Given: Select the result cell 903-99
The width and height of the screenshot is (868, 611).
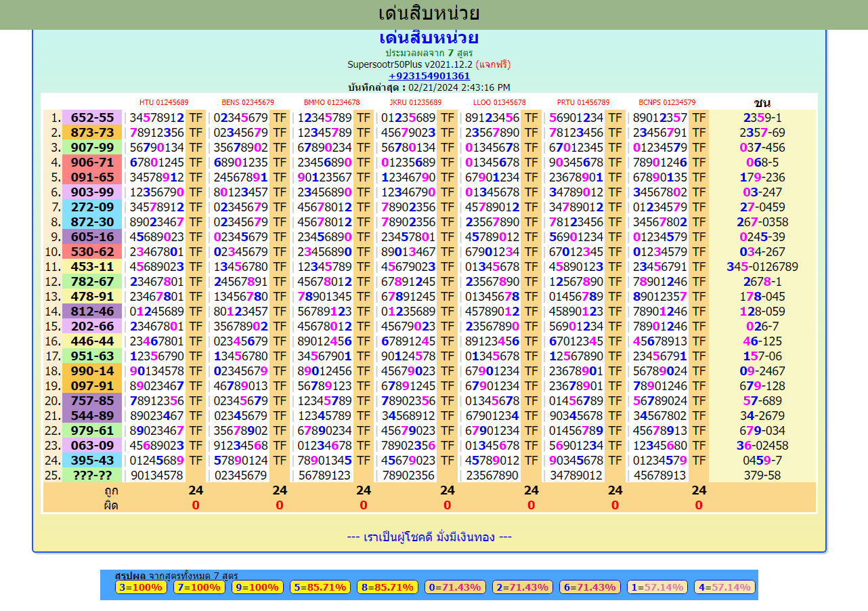Looking at the screenshot, I should (x=92, y=192).
